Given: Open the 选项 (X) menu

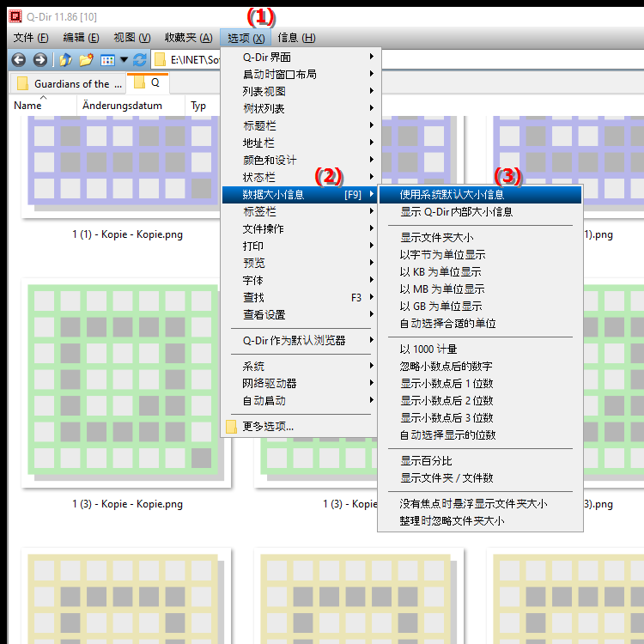Looking at the screenshot, I should [x=246, y=38].
